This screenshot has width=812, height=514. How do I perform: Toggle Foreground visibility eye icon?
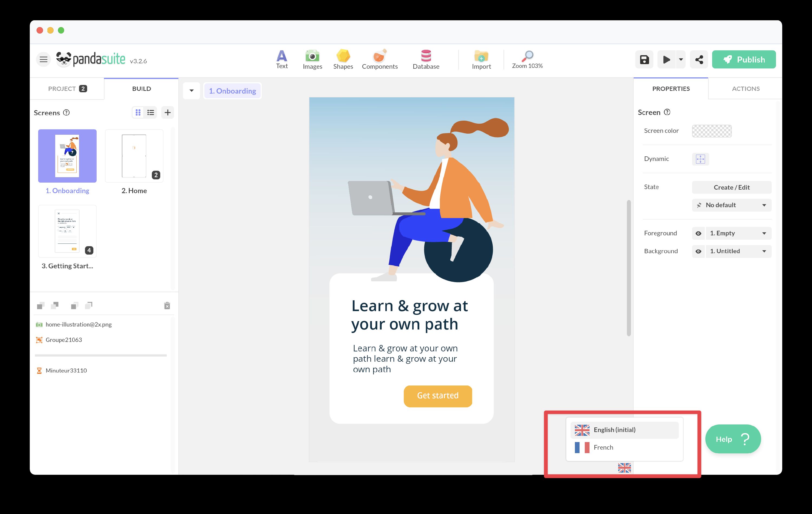click(698, 233)
